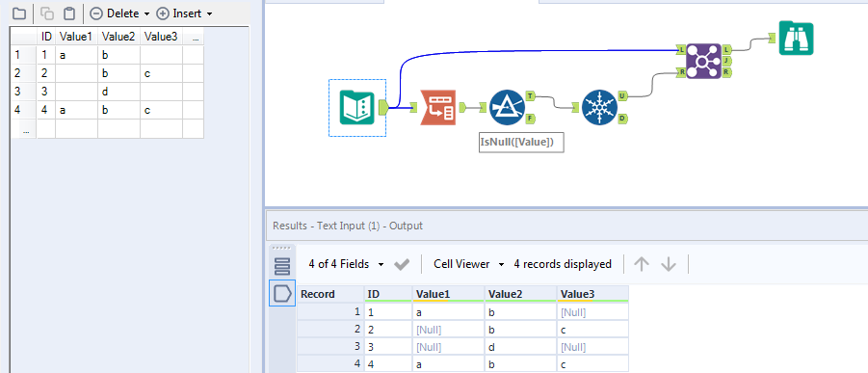
Task: Click the Results - Text Input (1) - Output title
Action: [x=348, y=226]
